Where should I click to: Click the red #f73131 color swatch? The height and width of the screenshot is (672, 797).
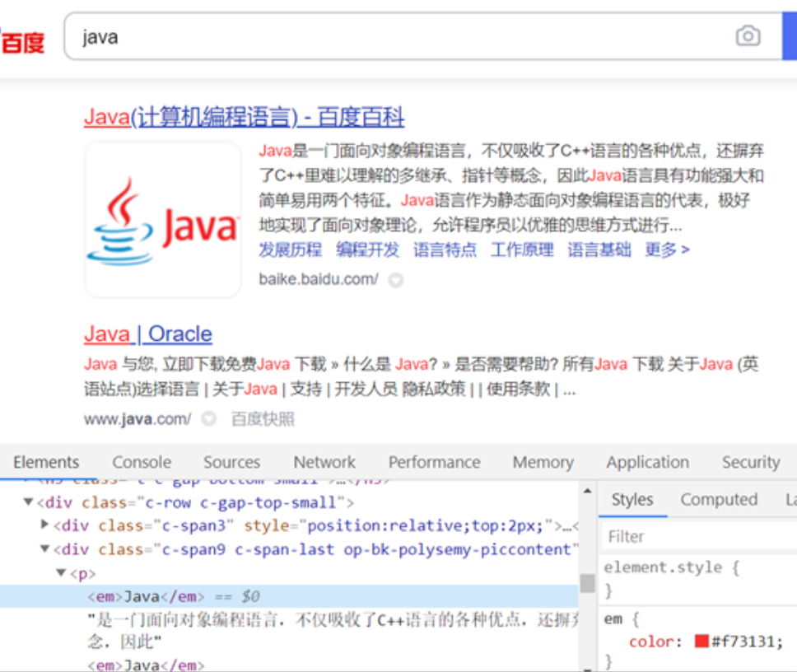click(701, 642)
